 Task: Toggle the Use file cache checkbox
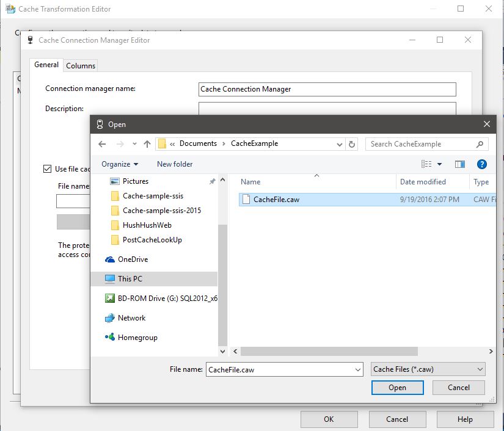pyautogui.click(x=47, y=169)
